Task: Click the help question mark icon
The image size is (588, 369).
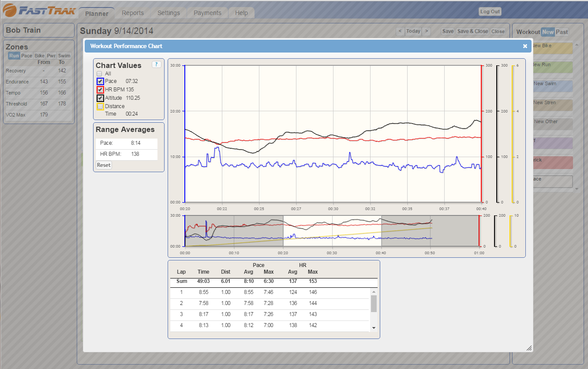Action: [156, 64]
